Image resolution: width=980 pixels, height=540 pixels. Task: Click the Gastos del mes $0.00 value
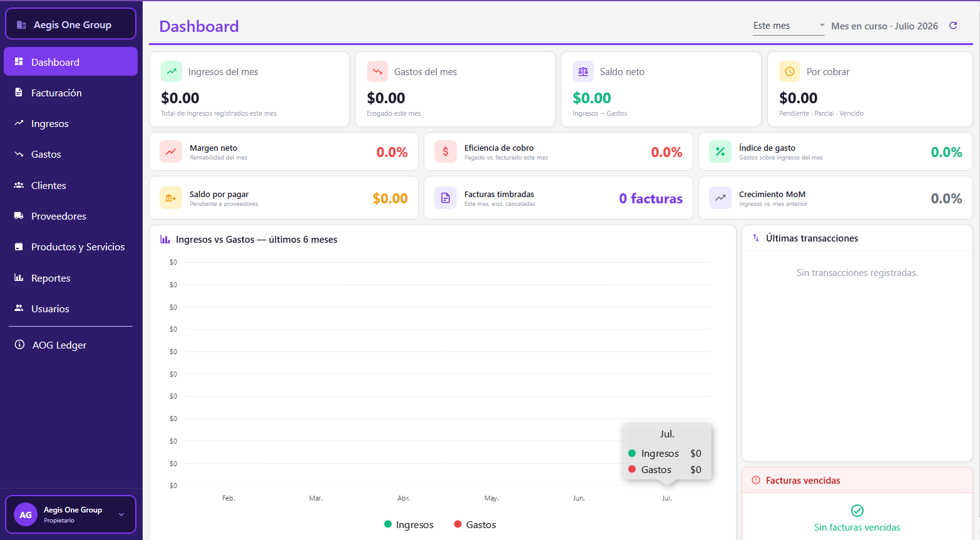tap(386, 98)
